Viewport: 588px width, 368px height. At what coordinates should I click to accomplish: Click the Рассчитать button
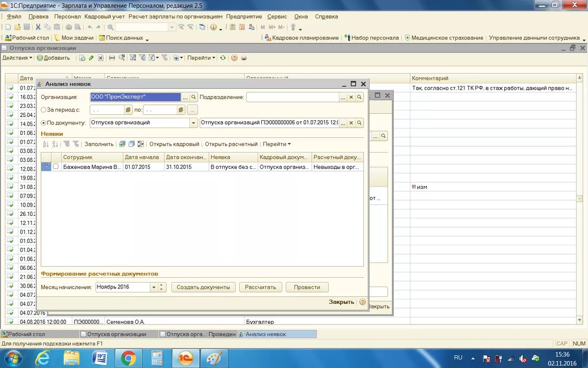[x=261, y=287]
